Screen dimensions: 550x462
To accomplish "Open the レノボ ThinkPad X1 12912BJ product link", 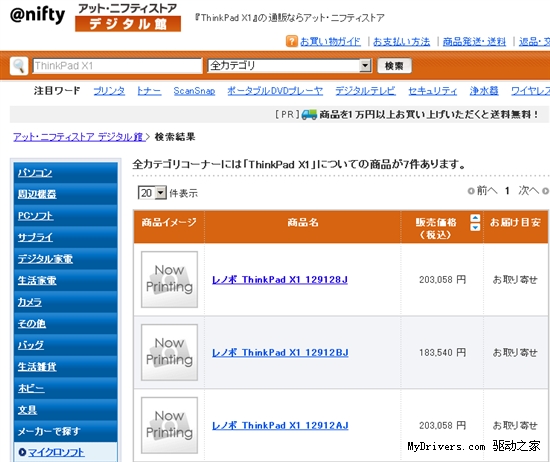I will coord(280,353).
